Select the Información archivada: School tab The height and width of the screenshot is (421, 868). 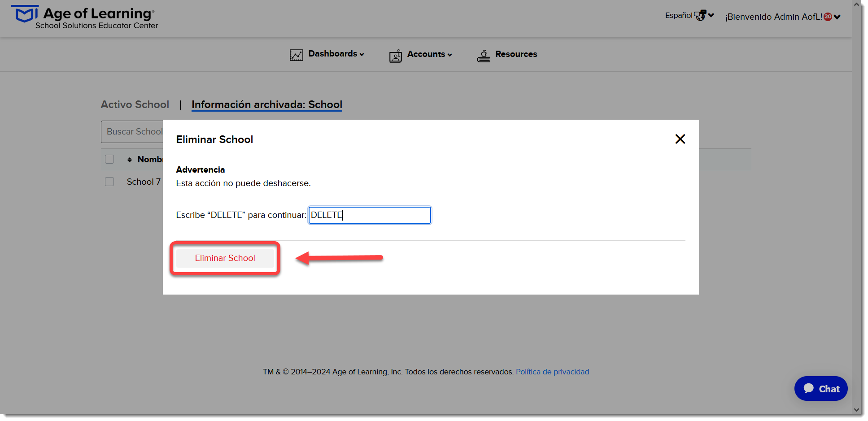pos(267,104)
